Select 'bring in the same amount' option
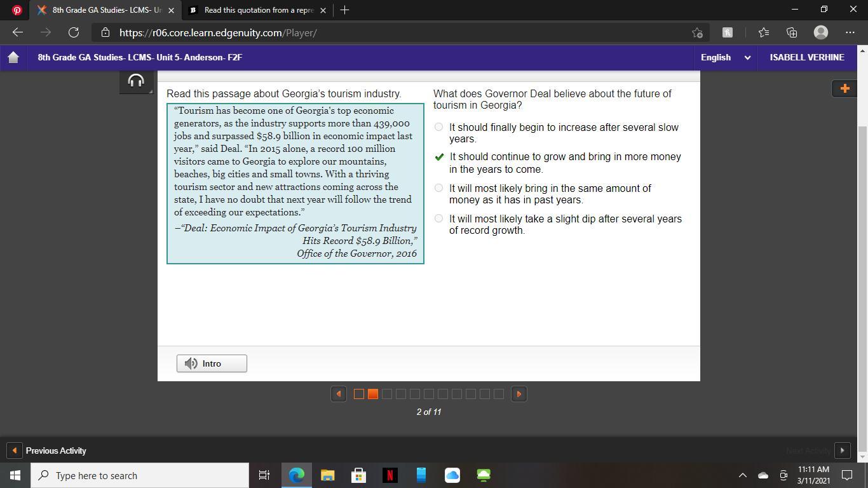The image size is (868, 488). click(438, 188)
